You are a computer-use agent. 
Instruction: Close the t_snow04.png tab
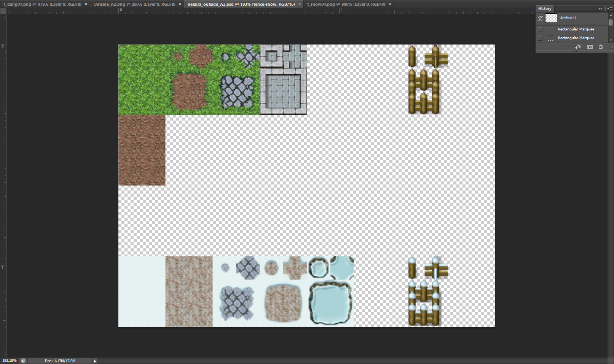click(x=390, y=4)
